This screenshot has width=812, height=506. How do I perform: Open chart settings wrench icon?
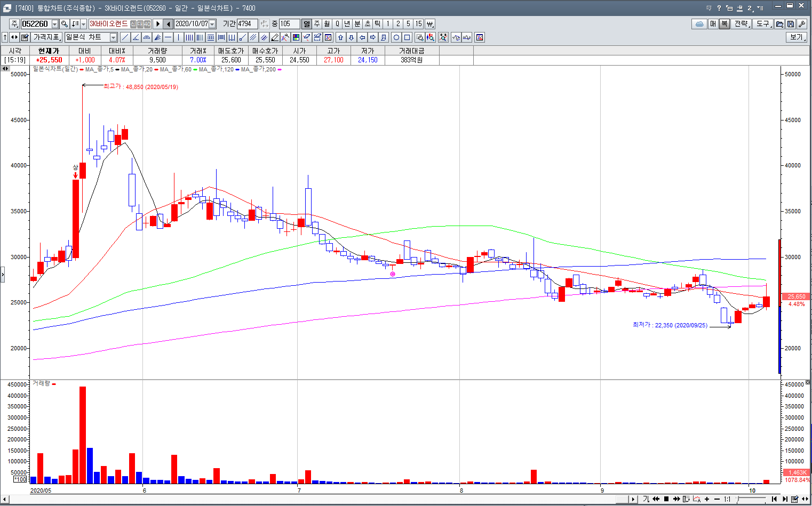[801, 24]
